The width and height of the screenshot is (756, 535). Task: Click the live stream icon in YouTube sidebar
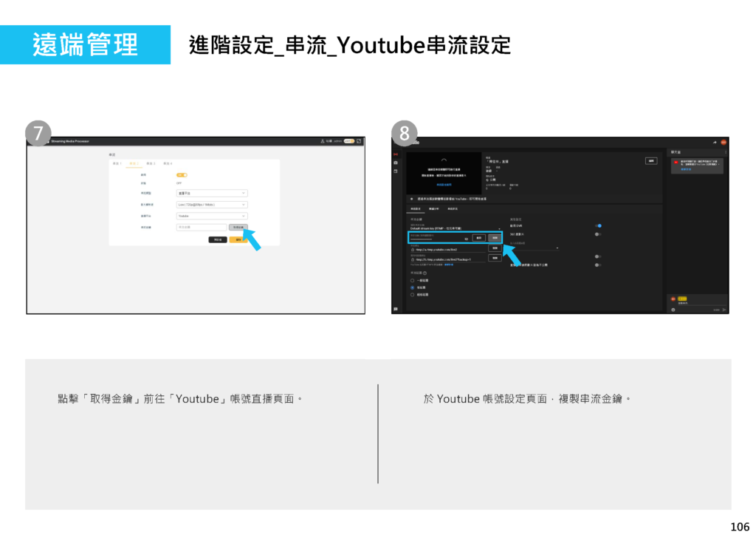coord(396,154)
